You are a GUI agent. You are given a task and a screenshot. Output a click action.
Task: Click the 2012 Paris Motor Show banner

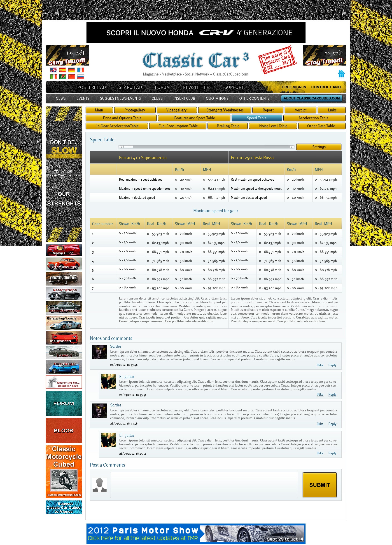tap(196, 534)
